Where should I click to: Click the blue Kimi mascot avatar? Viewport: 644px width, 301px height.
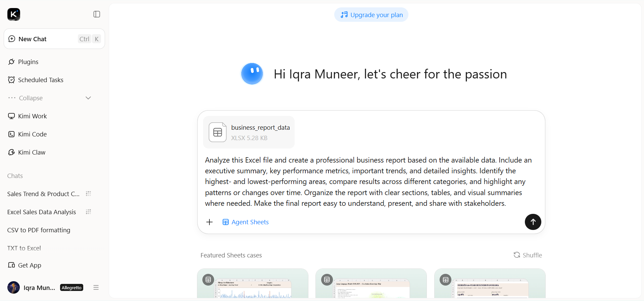[252, 74]
